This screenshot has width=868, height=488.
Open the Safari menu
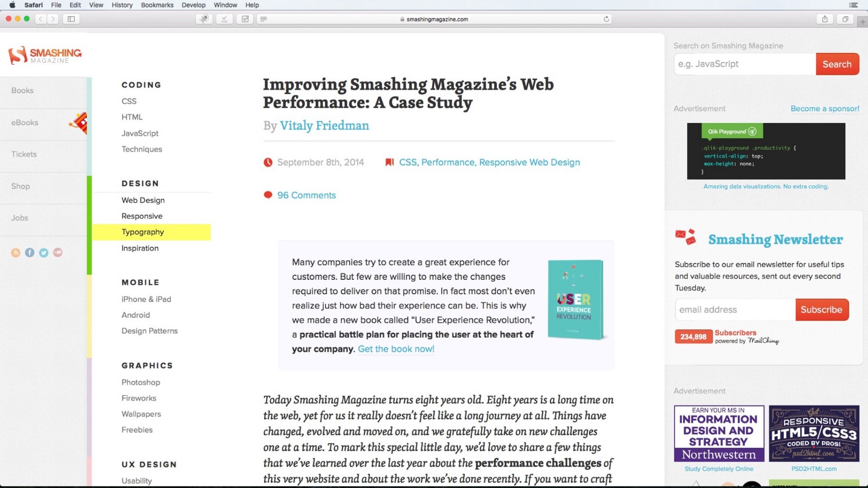[34, 5]
